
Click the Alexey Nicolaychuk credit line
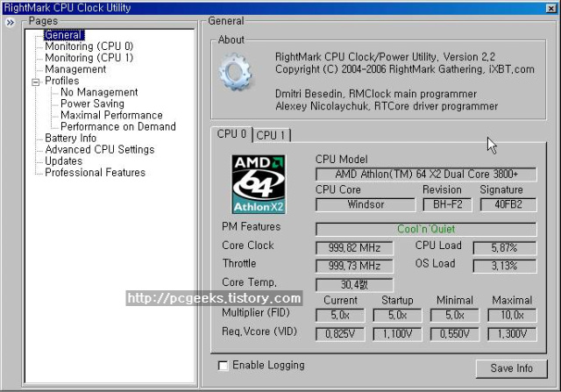(387, 106)
